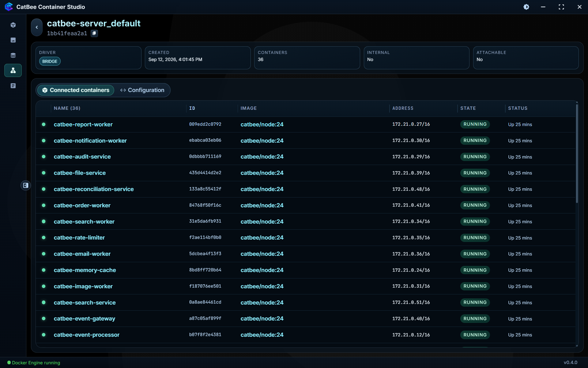
Task: Sort by the ADDRESS column header
Action: point(403,108)
